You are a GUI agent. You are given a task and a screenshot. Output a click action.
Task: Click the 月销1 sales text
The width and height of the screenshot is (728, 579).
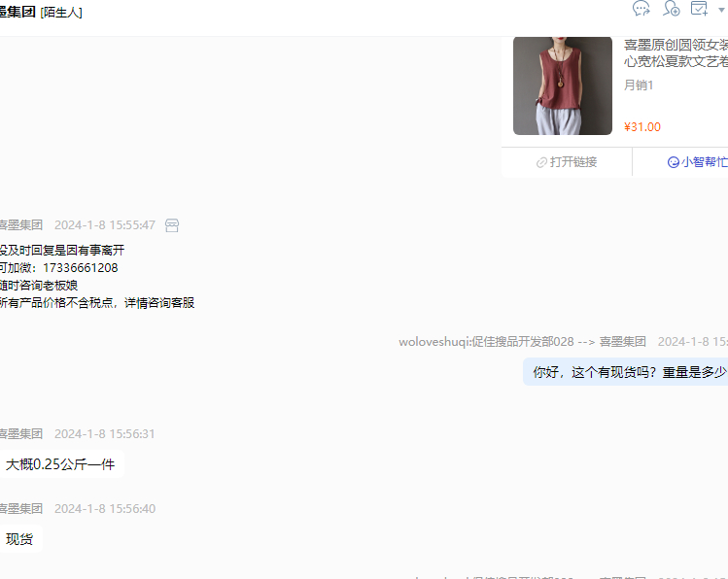[x=639, y=85]
